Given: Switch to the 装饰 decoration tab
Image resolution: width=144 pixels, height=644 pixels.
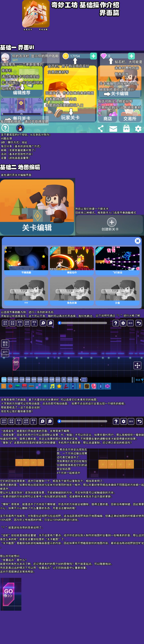Looking at the screenshot, I should pos(34,379).
